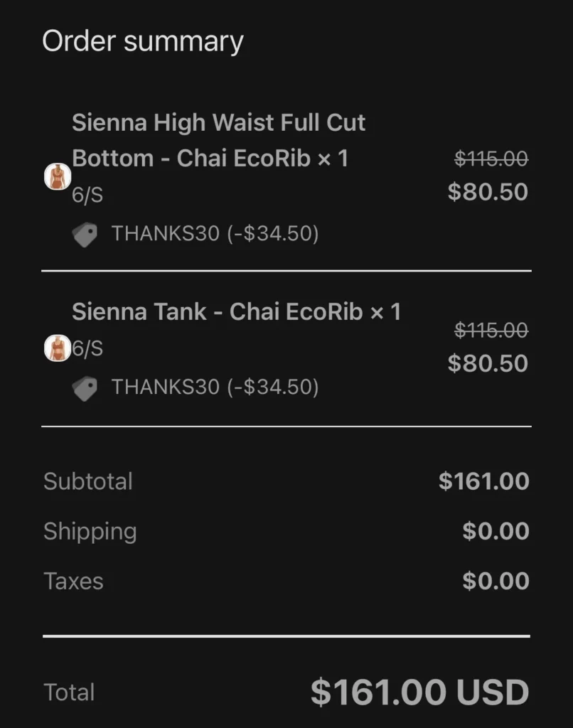Select the Sienna Tank - Chai EcoRib title
The image size is (573, 728).
coord(236,311)
